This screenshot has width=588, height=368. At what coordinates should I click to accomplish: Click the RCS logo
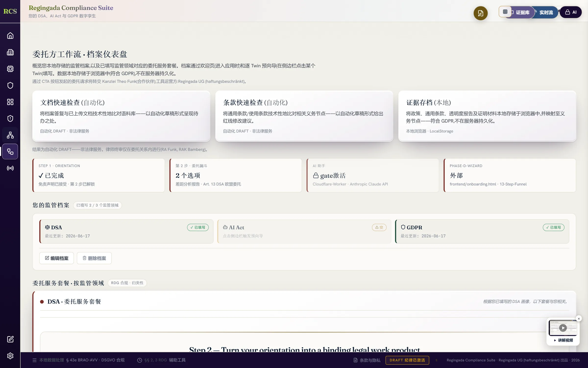click(x=10, y=11)
